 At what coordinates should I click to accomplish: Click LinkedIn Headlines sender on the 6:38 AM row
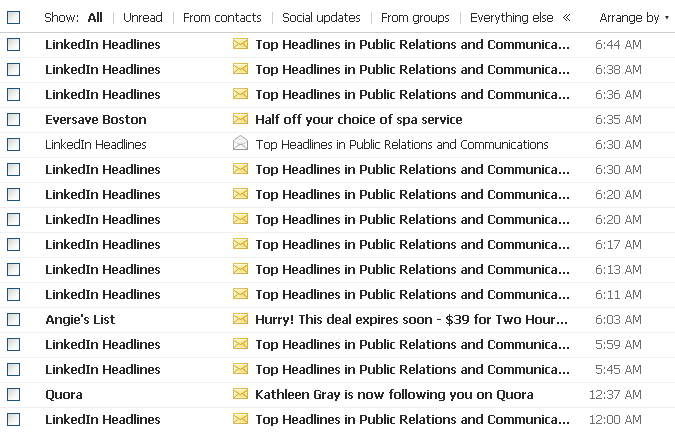click(x=102, y=69)
